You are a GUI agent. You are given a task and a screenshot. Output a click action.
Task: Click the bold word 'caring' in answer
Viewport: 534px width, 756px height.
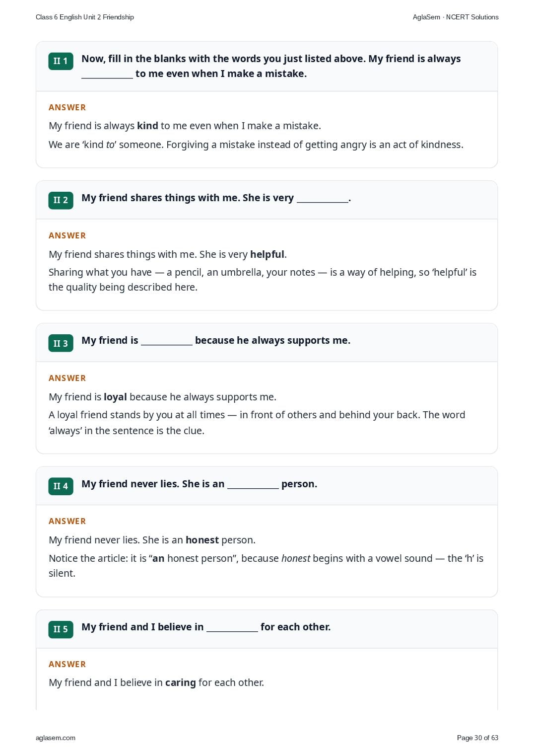[181, 683]
